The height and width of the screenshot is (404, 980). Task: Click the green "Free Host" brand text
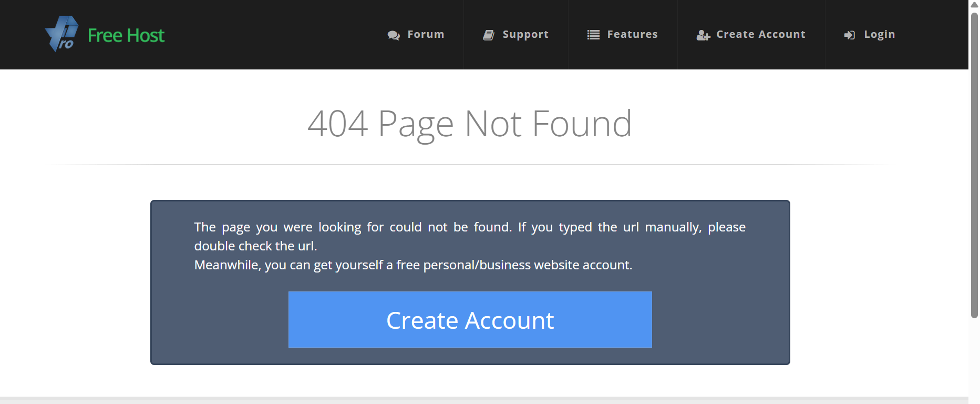click(x=126, y=35)
